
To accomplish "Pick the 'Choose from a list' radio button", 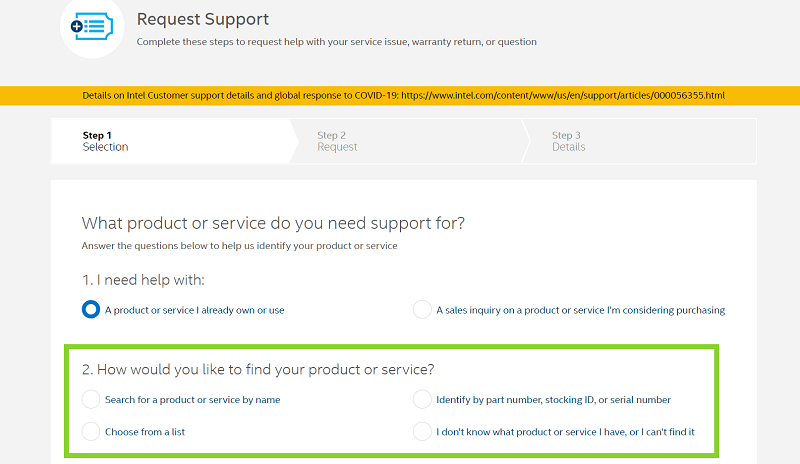I will tap(91, 432).
